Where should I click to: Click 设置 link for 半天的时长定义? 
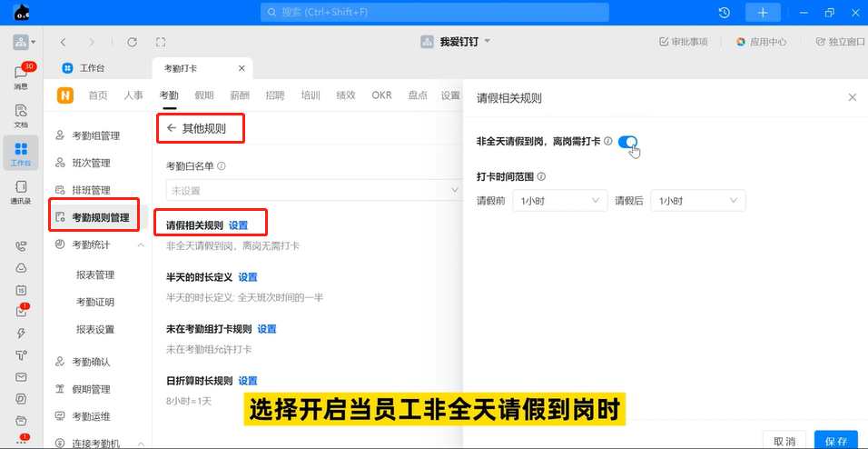click(x=248, y=277)
